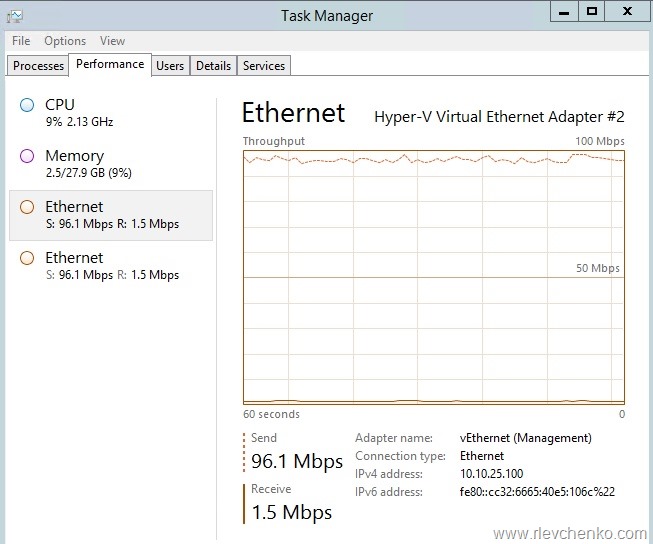The image size is (653, 544).
Task: Click the first Ethernet circle icon
Action: (x=27, y=207)
